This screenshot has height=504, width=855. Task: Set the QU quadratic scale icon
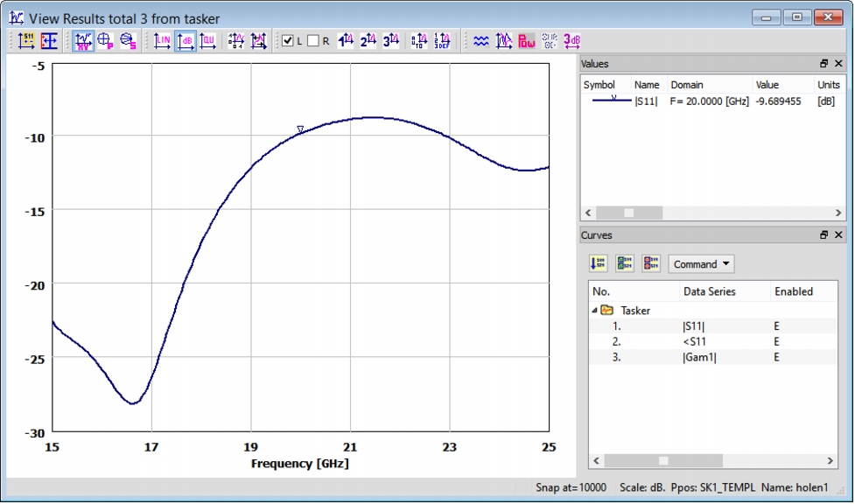pos(207,41)
